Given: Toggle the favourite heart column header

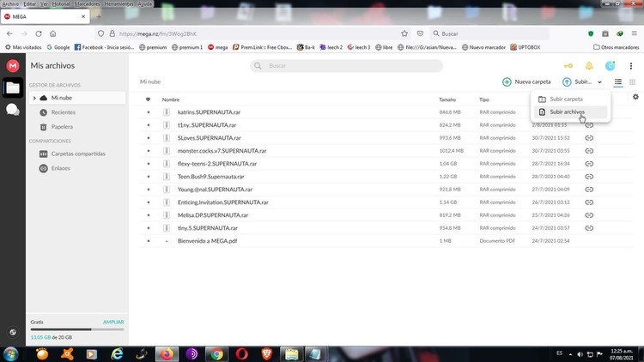Looking at the screenshot, I should (x=148, y=100).
